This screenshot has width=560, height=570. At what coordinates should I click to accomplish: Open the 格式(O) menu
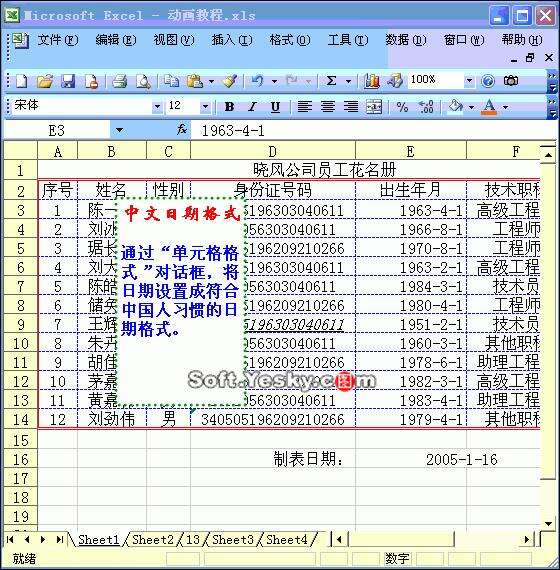(x=290, y=40)
